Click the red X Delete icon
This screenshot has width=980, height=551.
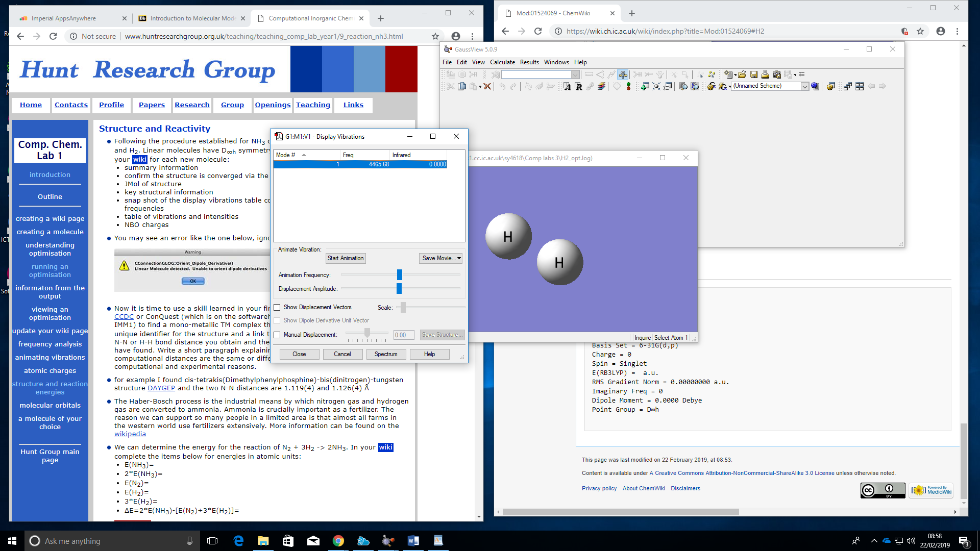[x=487, y=86]
